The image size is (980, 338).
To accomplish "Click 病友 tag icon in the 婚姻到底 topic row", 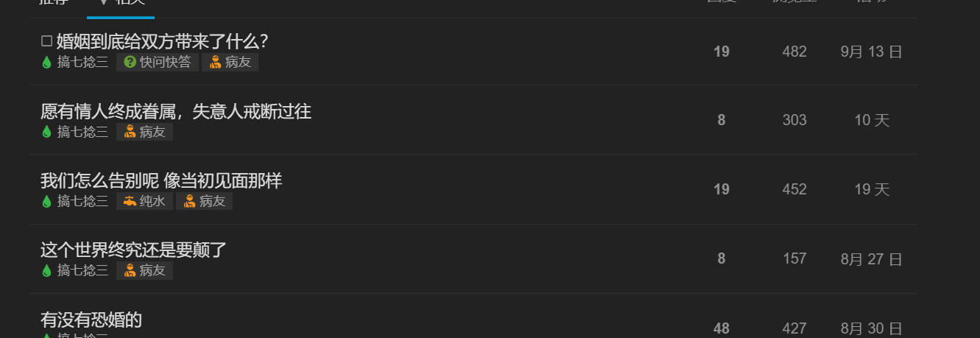I will coord(216,63).
